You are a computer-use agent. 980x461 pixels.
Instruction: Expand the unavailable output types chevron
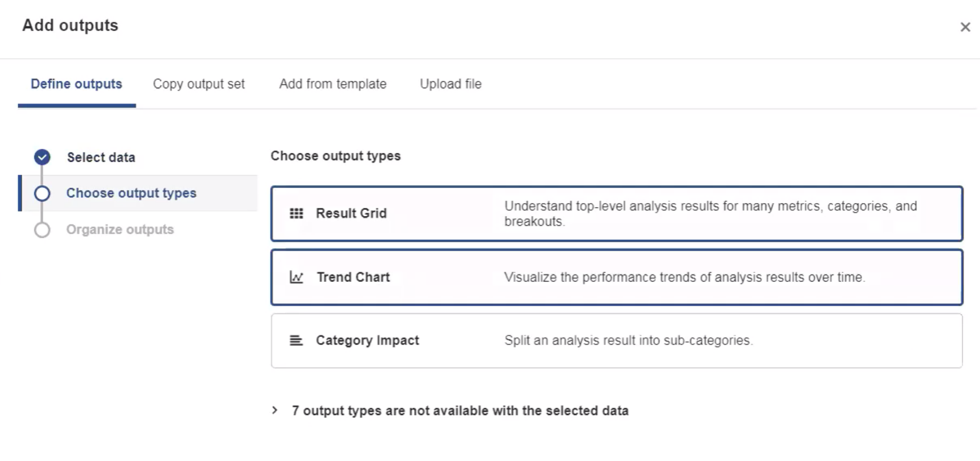275,410
